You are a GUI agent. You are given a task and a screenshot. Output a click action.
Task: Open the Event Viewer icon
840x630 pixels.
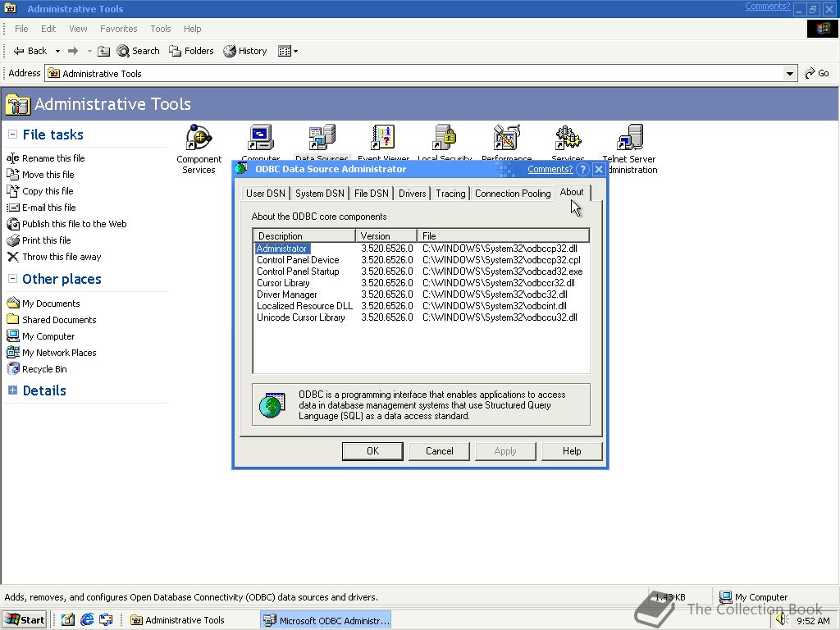click(x=384, y=138)
